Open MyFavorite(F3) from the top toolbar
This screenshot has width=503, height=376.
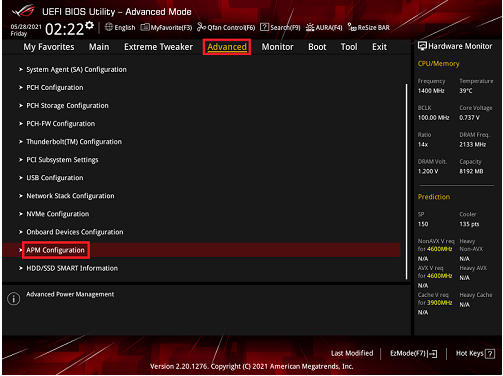point(166,27)
